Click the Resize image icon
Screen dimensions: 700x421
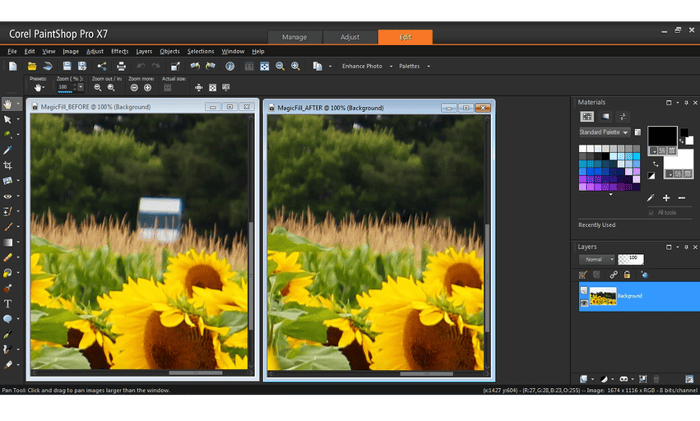(x=175, y=66)
